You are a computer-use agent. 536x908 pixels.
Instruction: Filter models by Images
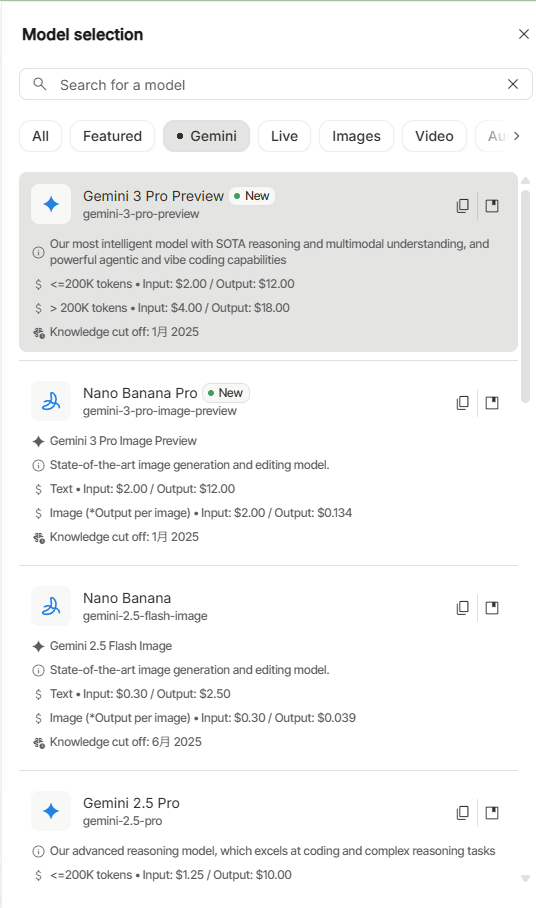pyautogui.click(x=357, y=136)
